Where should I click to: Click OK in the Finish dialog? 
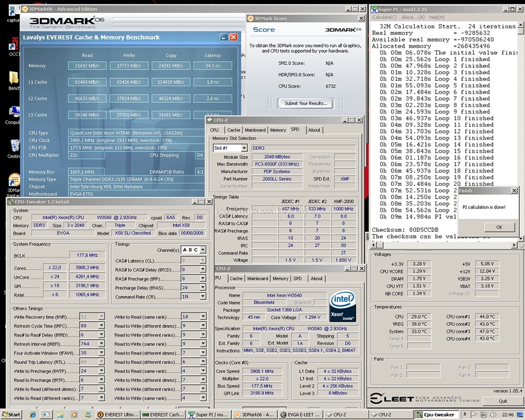[x=499, y=227]
